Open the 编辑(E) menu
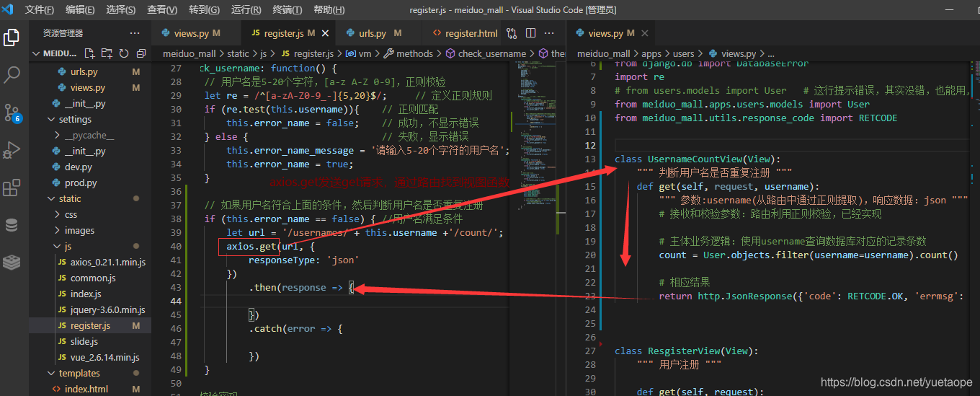Image resolution: width=980 pixels, height=396 pixels. [80, 10]
